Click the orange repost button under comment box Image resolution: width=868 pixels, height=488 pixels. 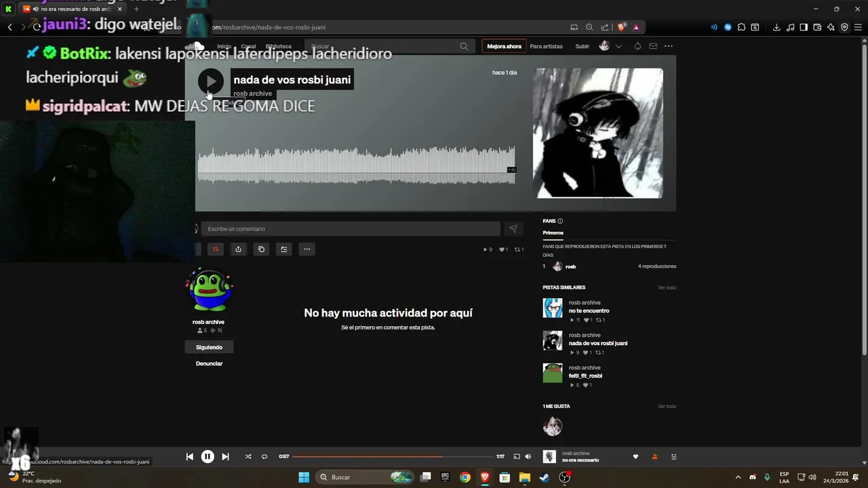click(216, 249)
